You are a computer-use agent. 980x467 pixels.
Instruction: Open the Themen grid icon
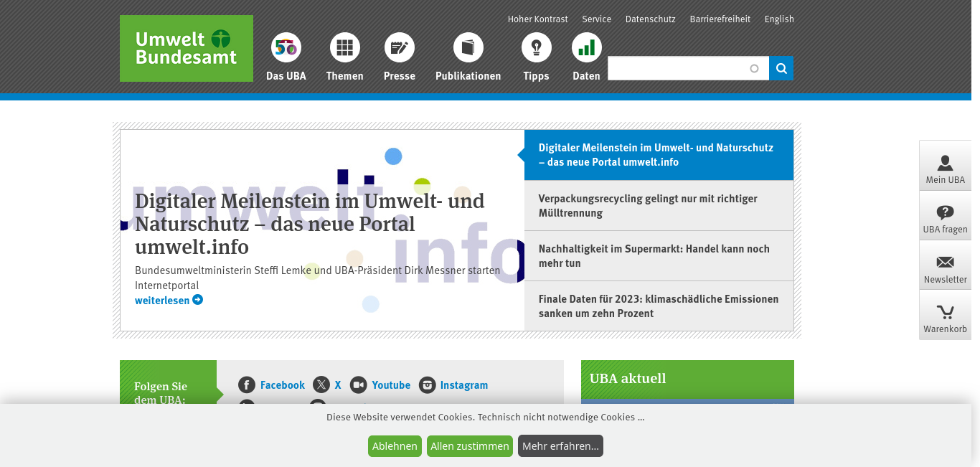click(x=345, y=48)
